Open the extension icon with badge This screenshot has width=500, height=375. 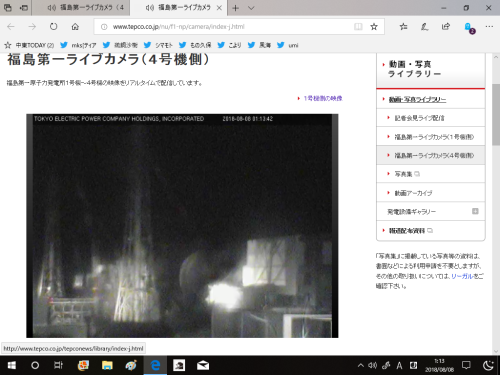(x=469, y=28)
